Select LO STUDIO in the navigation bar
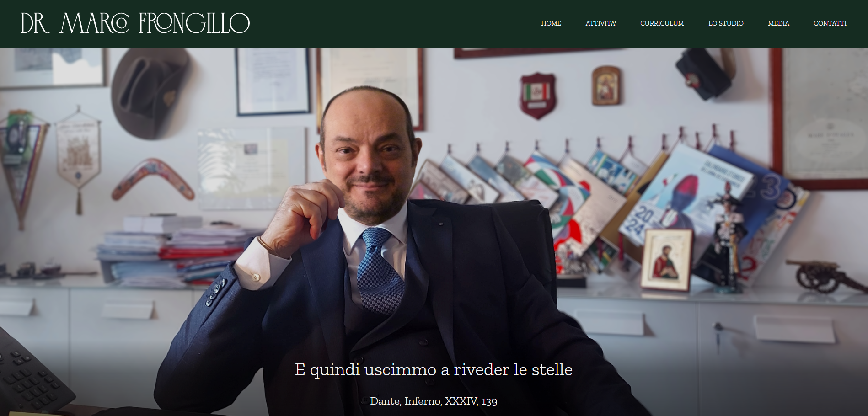Viewport: 868px width, 416px height. click(x=726, y=23)
